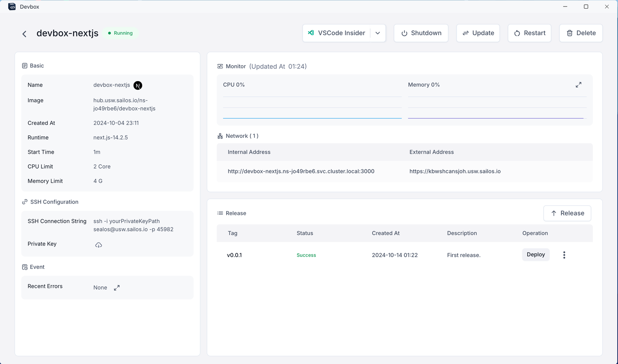Navigate back using the arrow beside devbox-nextjs

click(24, 33)
